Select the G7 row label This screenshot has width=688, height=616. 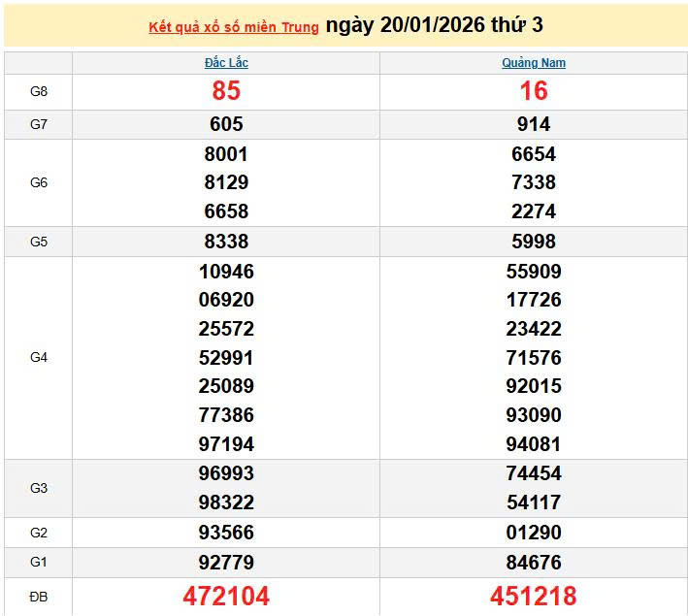tap(39, 124)
